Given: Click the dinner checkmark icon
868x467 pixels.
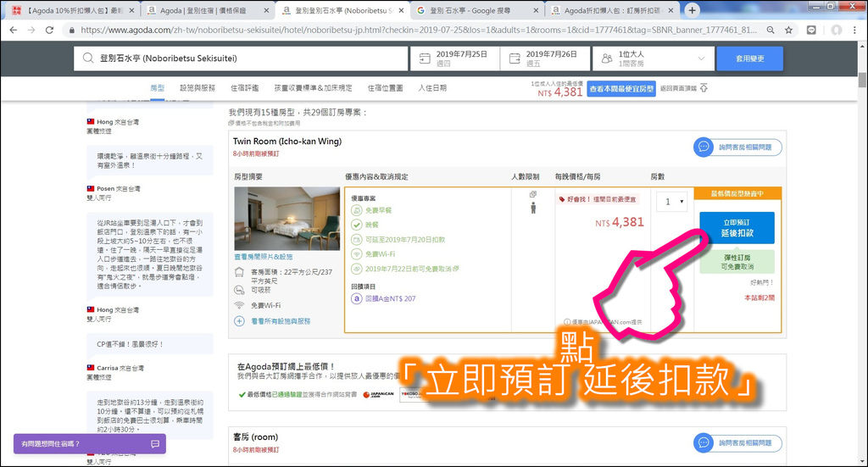Looking at the screenshot, I should click(x=357, y=225).
